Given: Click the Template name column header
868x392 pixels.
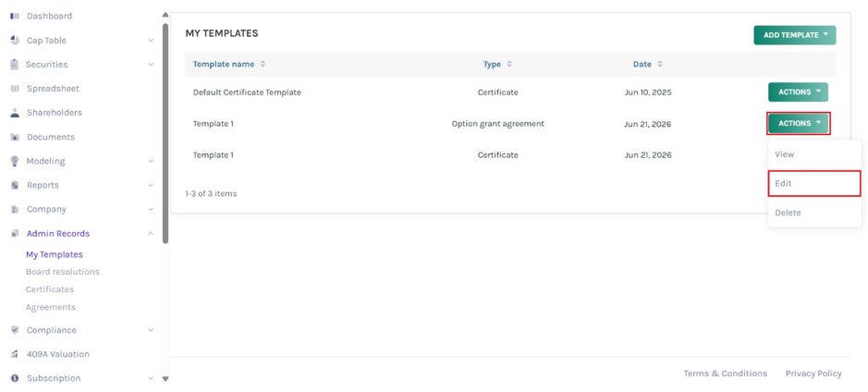Looking at the screenshot, I should [x=224, y=64].
